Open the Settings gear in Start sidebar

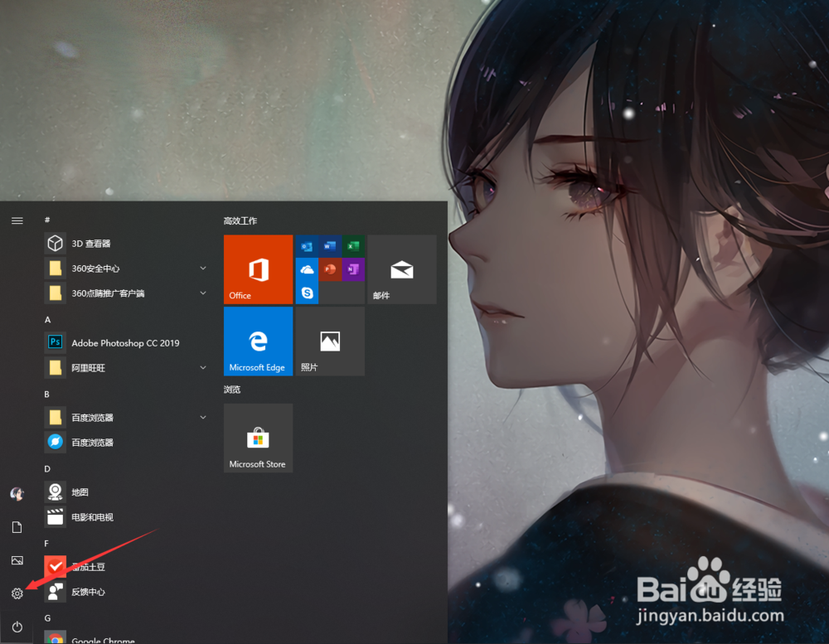click(17, 593)
